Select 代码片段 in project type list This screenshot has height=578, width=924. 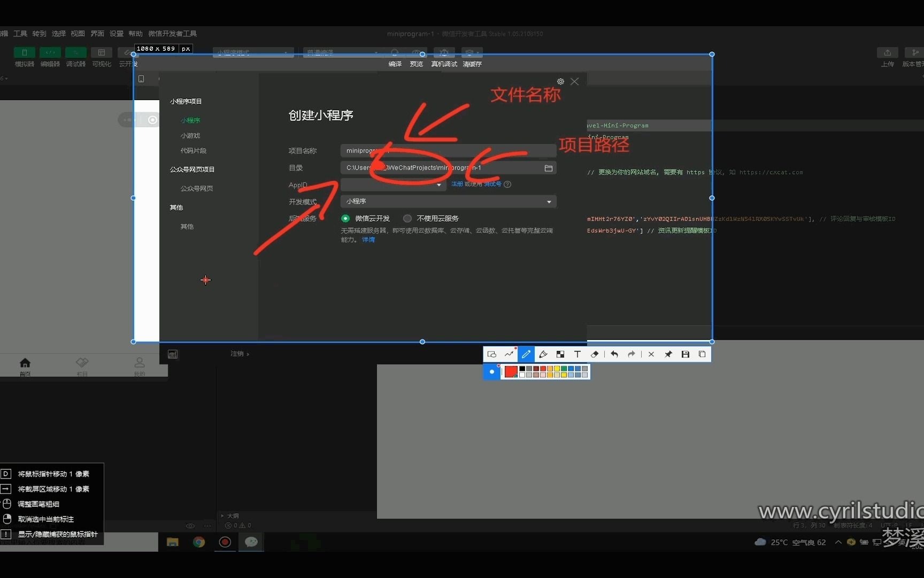point(194,150)
